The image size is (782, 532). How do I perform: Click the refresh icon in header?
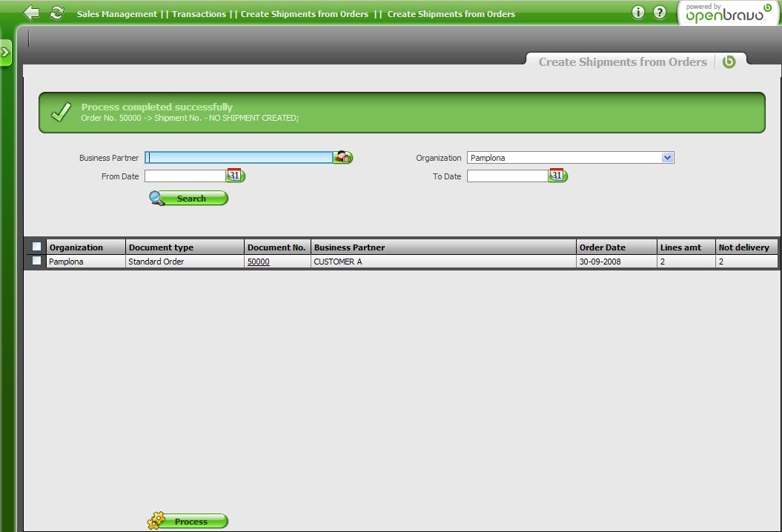point(57,13)
